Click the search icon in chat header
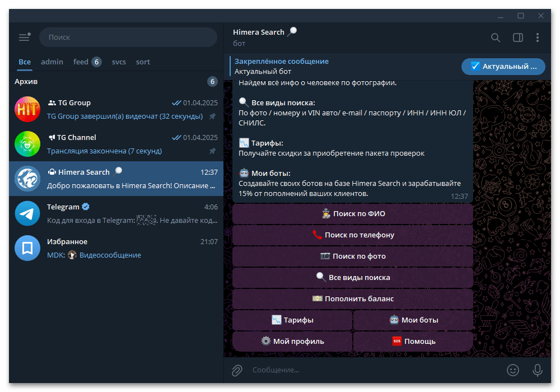560x392 pixels. 496,38
